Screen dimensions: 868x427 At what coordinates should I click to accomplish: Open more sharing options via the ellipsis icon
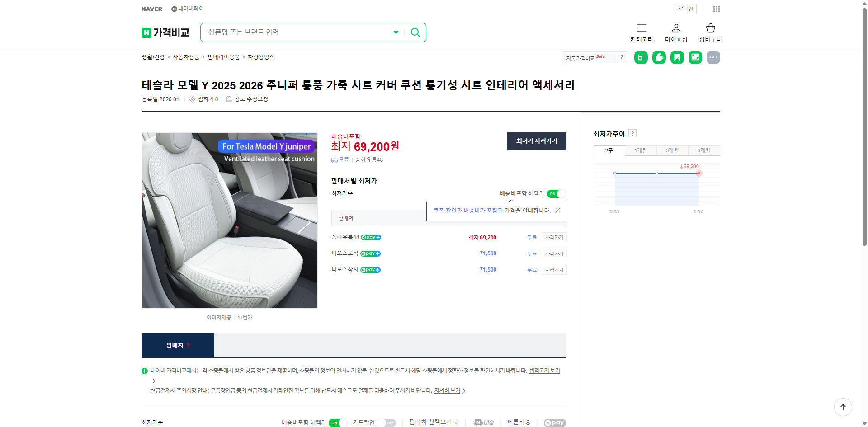point(713,57)
